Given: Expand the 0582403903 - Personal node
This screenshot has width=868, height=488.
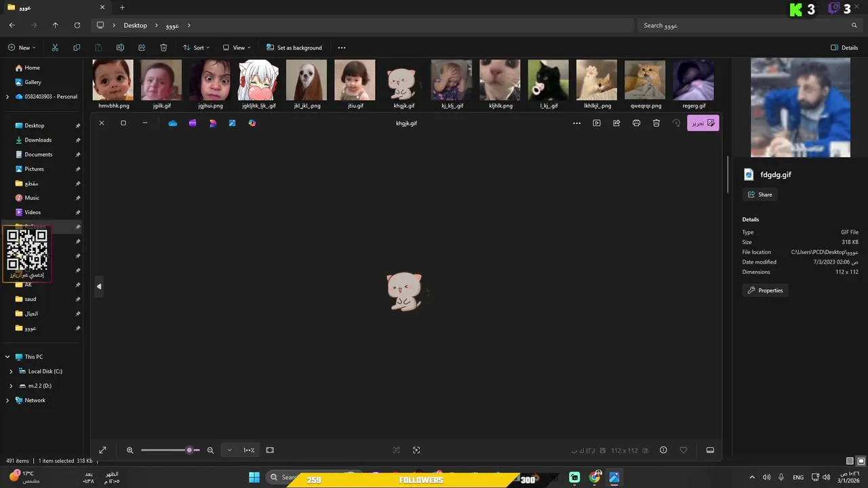Looking at the screenshot, I should pyautogui.click(x=7, y=97).
